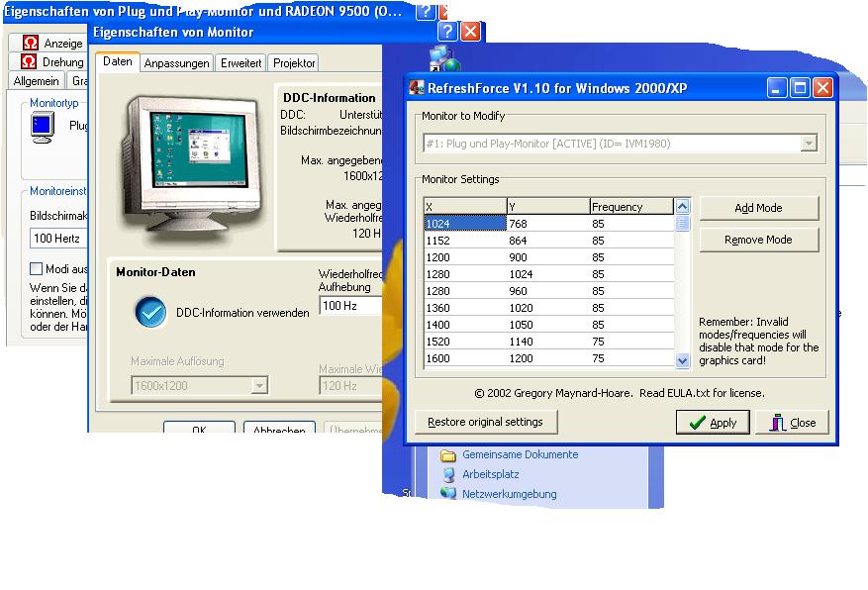Screen dimensions: 868x590
Task: Select the 1520 x 1140 mode row
Action: (548, 342)
